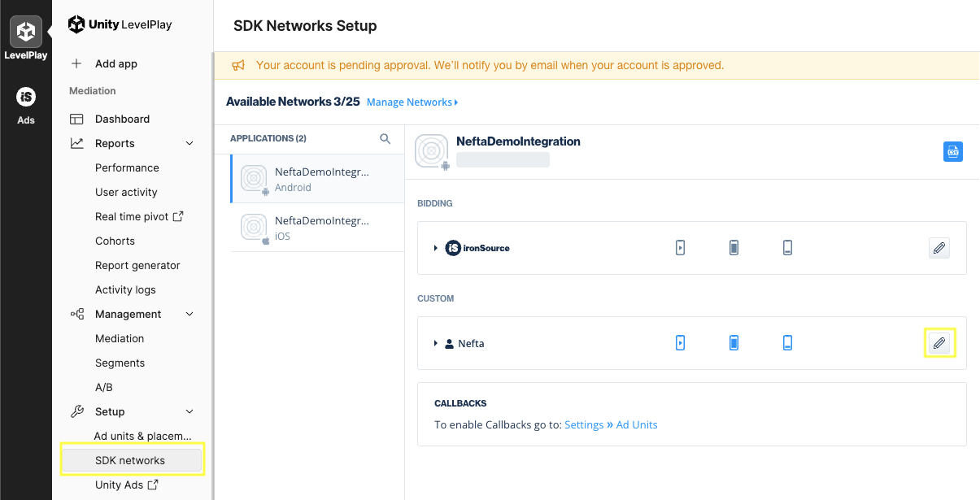Toggle the interstitial icon on the ironSource row
This screenshot has width=980, height=500.
(x=734, y=247)
